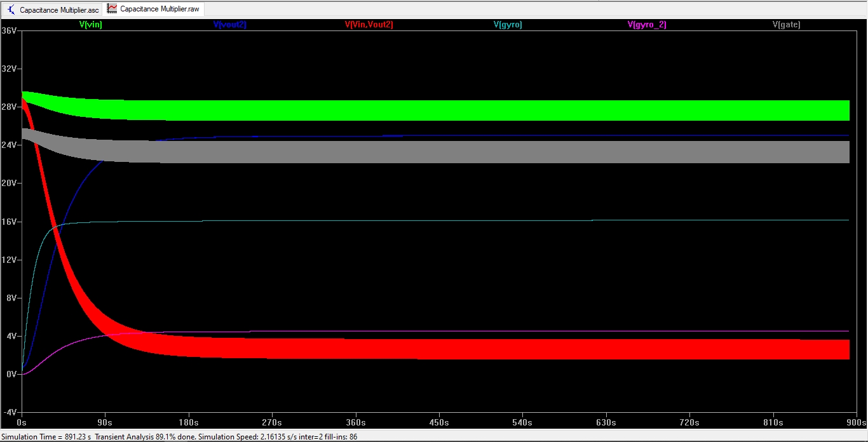Click the 8V vertical axis label
This screenshot has width=868, height=442.
pos(11,298)
